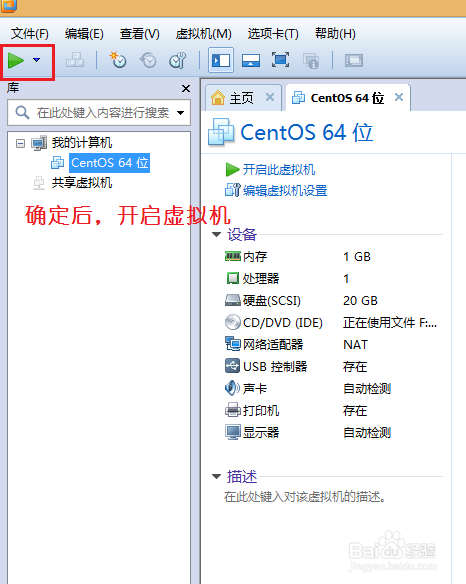The image size is (466, 584).
Task: Open the 文件(F) menu
Action: pyautogui.click(x=30, y=34)
